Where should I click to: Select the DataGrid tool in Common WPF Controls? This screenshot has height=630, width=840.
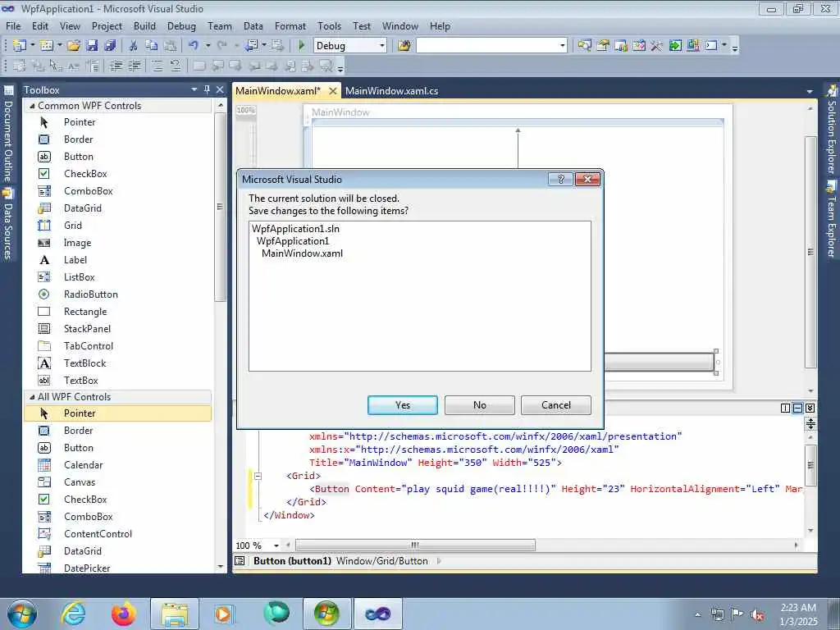coord(118,208)
